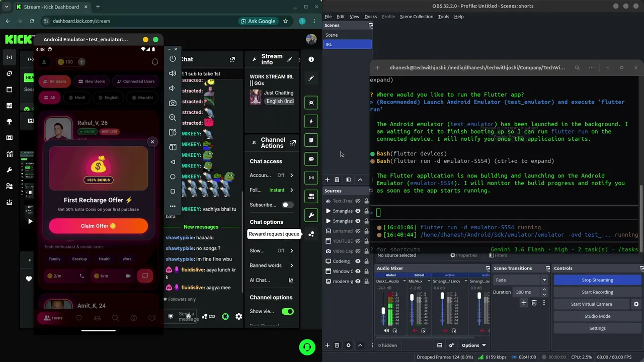Open the AI Chat external link
This screenshot has height=362, width=644.
[291, 280]
